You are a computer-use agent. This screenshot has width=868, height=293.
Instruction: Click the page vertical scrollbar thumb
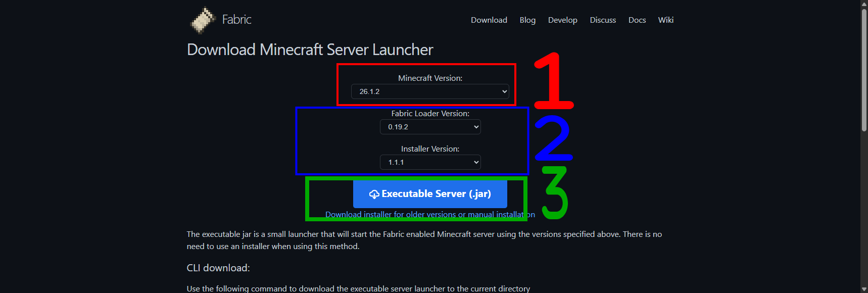click(x=864, y=71)
